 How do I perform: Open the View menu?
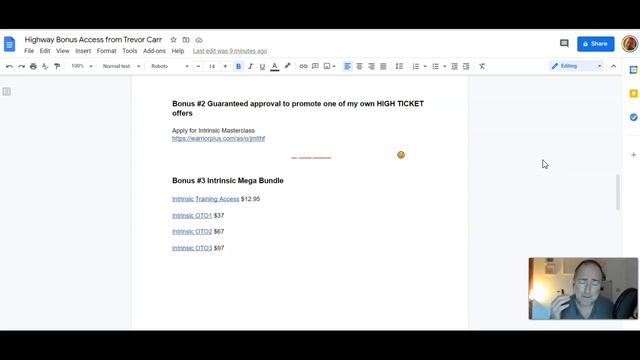(x=62, y=51)
